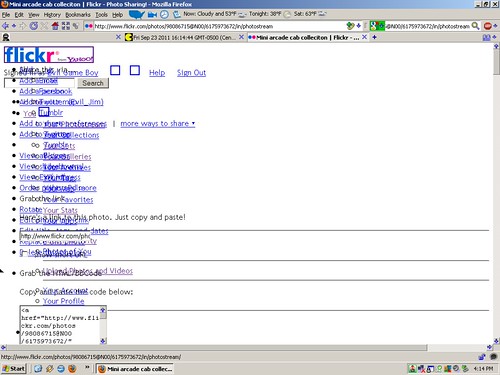Viewport: 500px width, 375px height.
Task: Open the Google search engine selector
Action: (x=377, y=26)
